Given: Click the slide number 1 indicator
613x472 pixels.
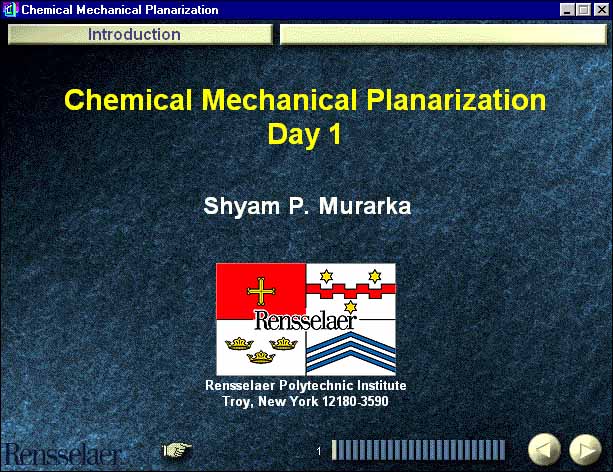Looking at the screenshot, I should [x=319, y=451].
